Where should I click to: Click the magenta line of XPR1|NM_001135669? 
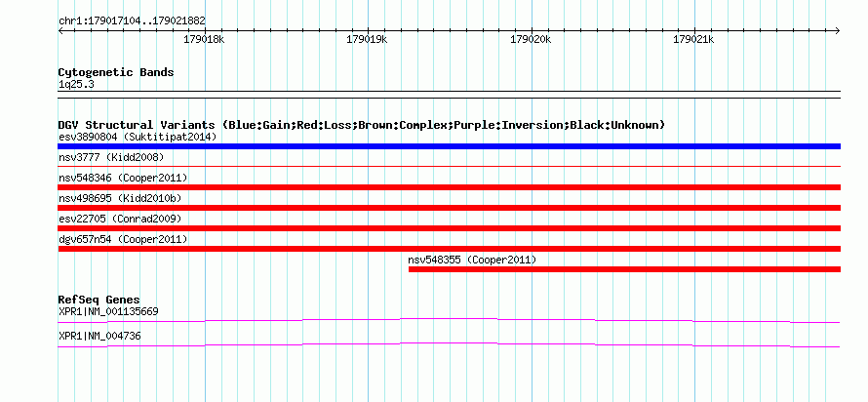click(449, 321)
